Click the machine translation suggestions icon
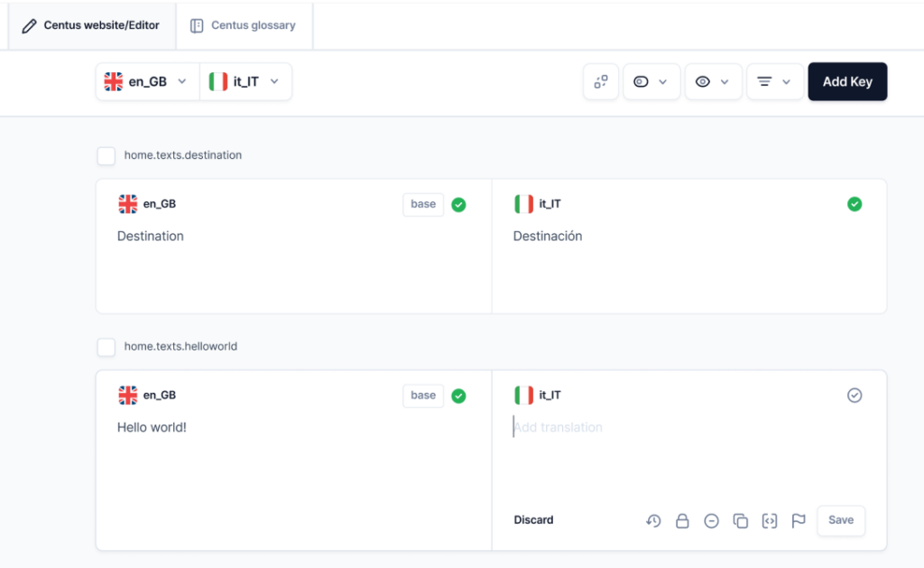The height and width of the screenshot is (568, 924). click(601, 81)
